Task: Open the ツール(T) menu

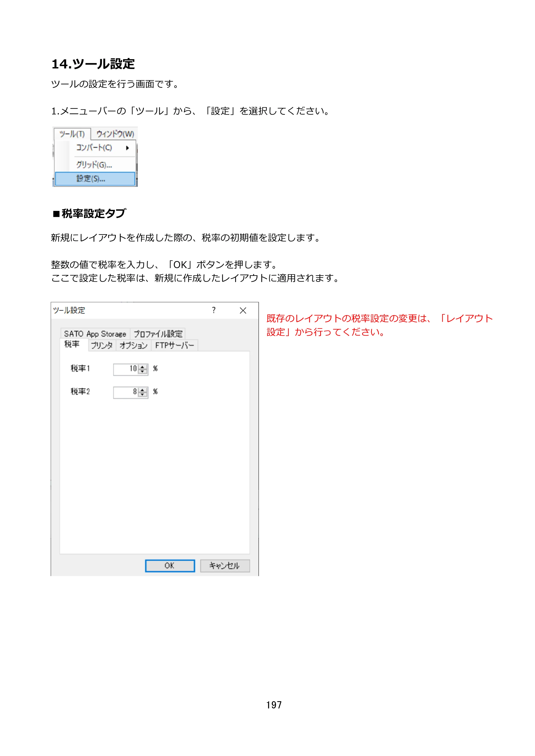Action: 72,134
